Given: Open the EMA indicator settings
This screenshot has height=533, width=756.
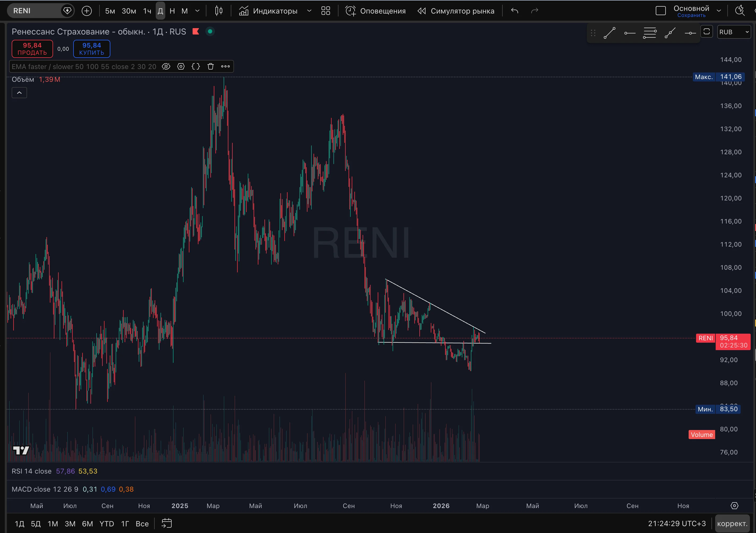Looking at the screenshot, I should 181,67.
